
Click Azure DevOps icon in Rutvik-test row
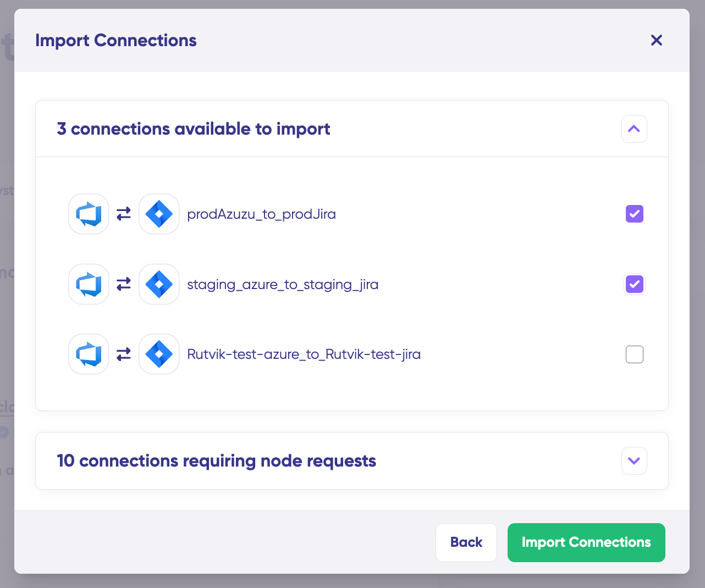tap(89, 354)
